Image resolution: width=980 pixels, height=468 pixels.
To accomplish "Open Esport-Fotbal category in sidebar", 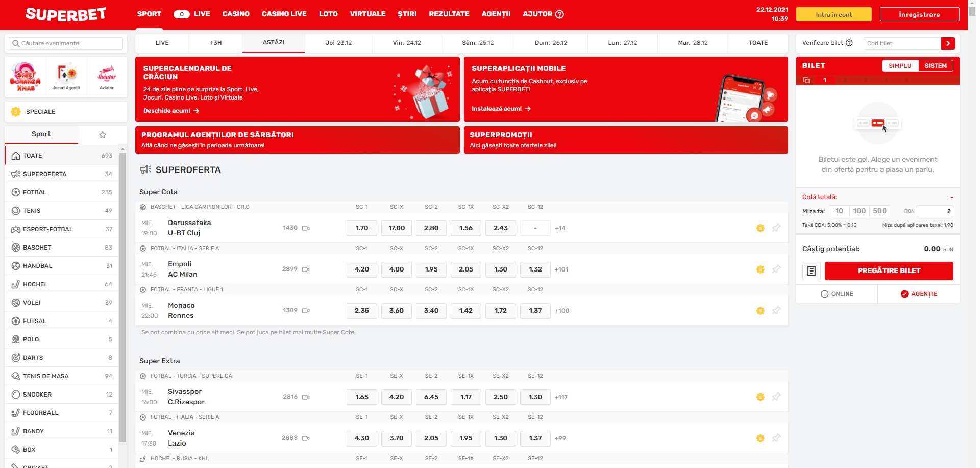I will (x=62, y=229).
